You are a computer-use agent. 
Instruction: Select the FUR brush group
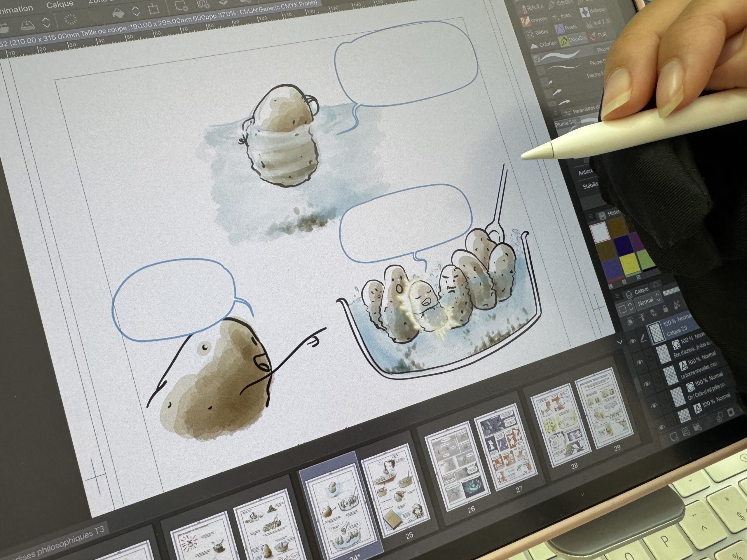coord(598,35)
